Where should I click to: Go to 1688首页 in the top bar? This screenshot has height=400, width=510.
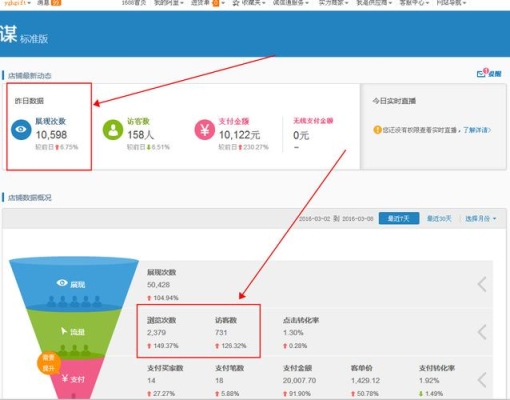tap(134, 3)
